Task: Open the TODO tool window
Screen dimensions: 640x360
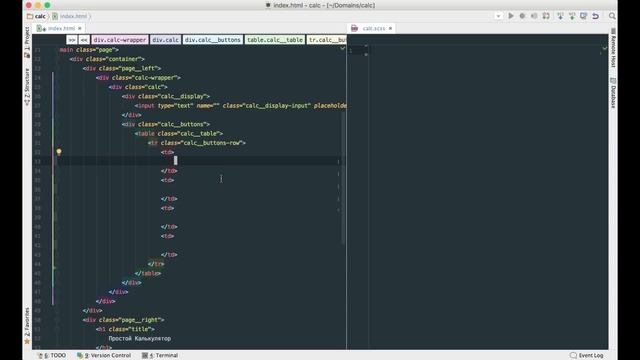Action: point(52,356)
